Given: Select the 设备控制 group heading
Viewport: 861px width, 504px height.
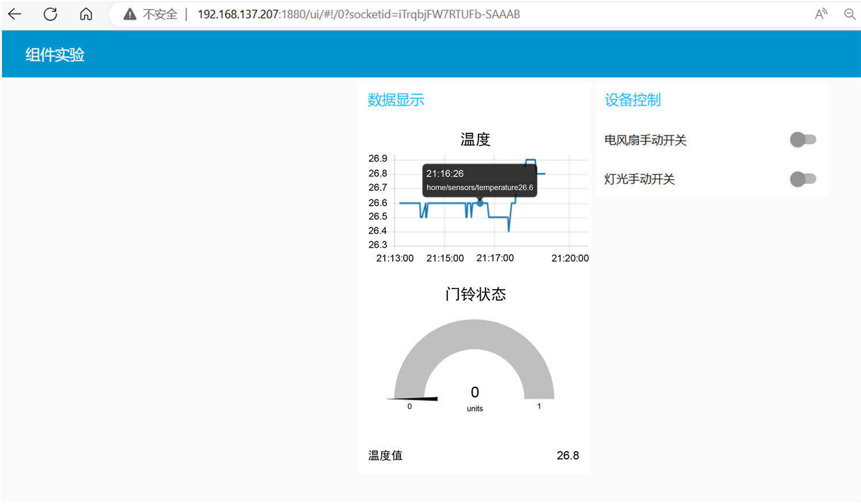Looking at the screenshot, I should point(632,100).
